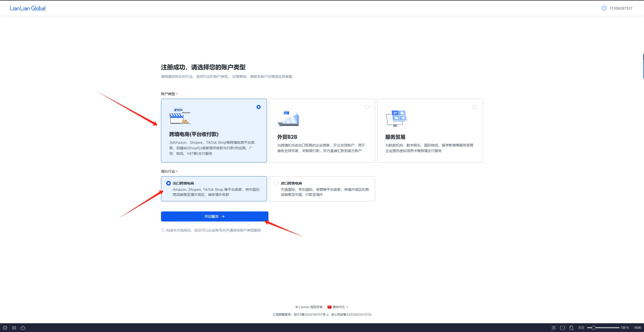644x332 pixels.
Task: Select the 外贸B2B radio button
Action: point(367,107)
